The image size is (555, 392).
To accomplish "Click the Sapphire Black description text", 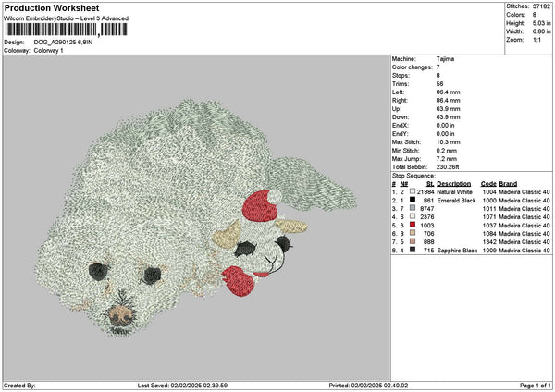I will tap(457, 251).
